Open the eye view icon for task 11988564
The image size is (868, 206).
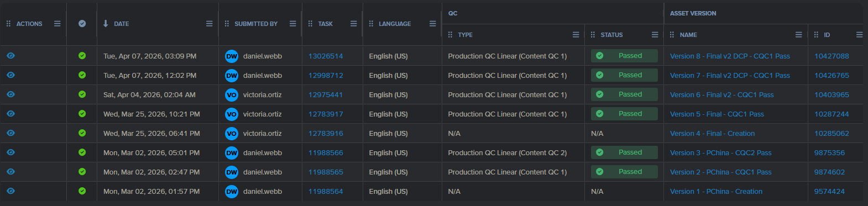[11, 191]
